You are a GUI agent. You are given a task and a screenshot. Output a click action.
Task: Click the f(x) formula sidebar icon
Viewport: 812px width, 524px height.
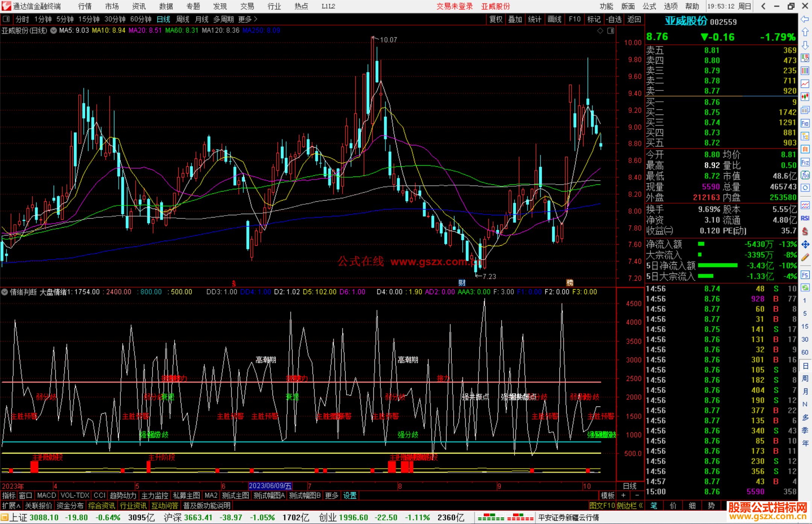(805, 175)
